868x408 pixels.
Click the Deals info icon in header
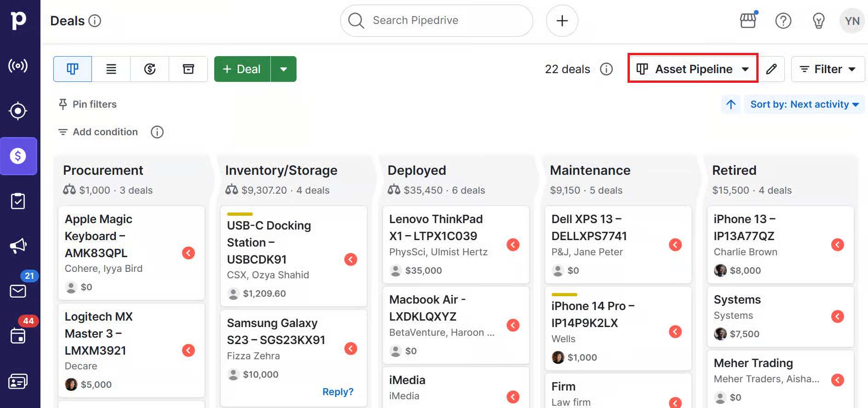click(x=95, y=21)
